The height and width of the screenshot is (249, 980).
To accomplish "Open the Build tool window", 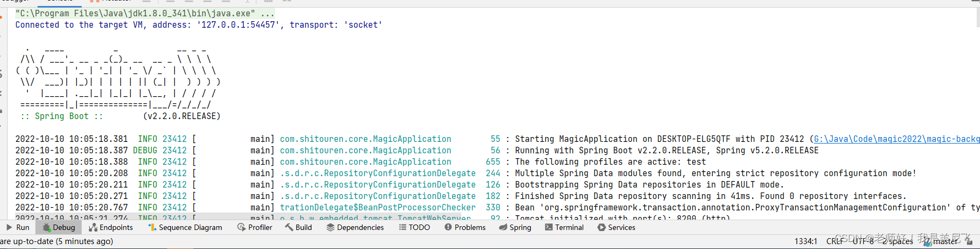I will [298, 227].
